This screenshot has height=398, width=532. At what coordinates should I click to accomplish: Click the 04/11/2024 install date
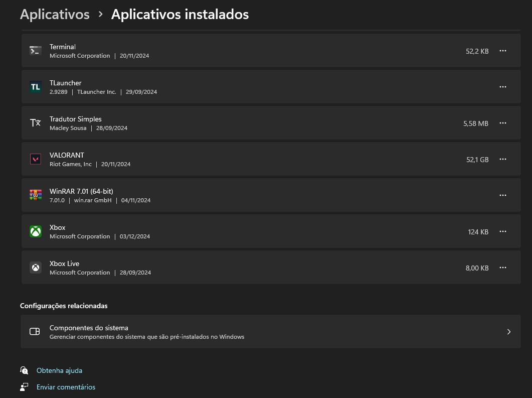pyautogui.click(x=136, y=200)
